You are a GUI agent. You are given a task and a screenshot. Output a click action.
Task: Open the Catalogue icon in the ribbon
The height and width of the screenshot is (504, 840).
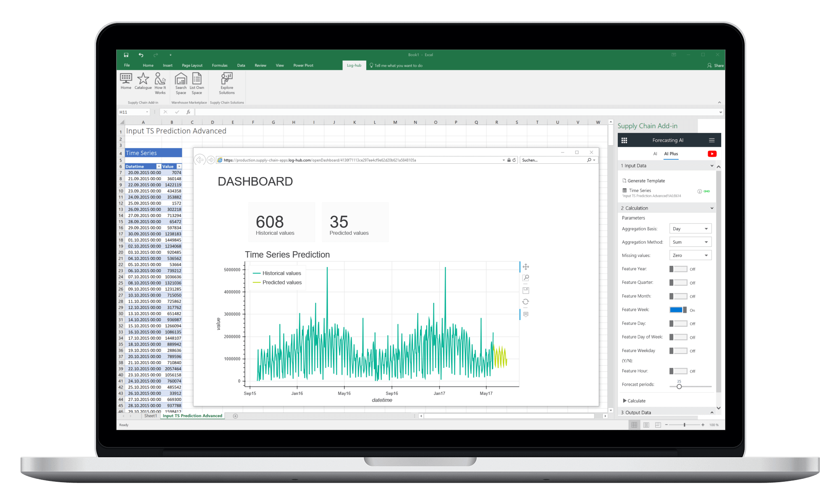tap(143, 82)
